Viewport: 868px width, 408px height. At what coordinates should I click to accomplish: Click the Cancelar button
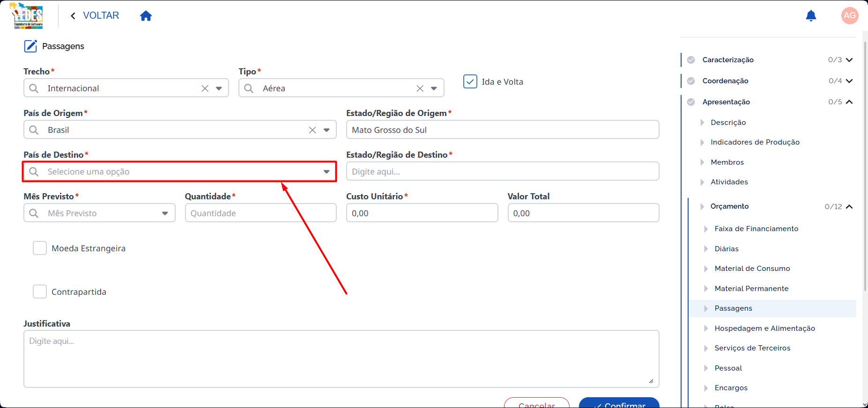point(537,403)
